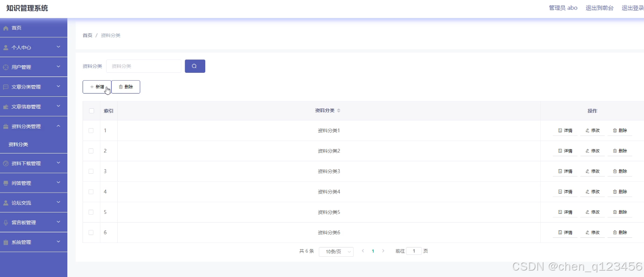This screenshot has width=644, height=277.
Task: Collapse the 资料分类管理 menu chevron
Action: (59, 126)
